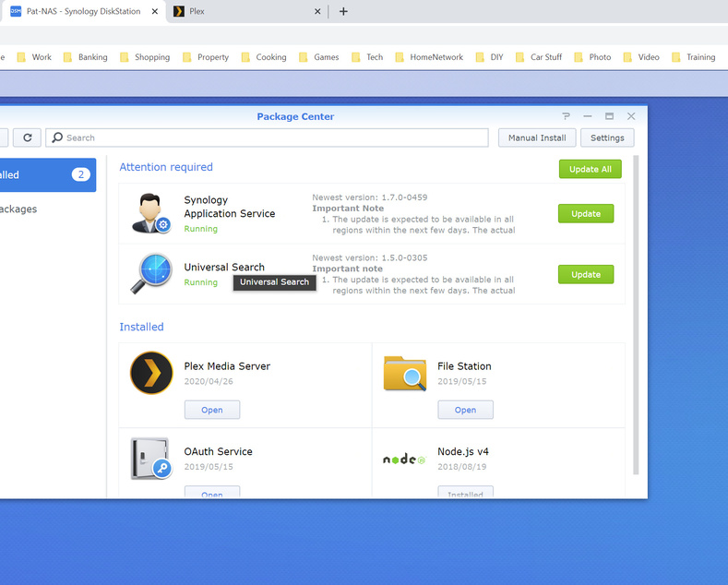Open the Training bookmarks folder
The width and height of the screenshot is (728, 585).
pos(694,57)
